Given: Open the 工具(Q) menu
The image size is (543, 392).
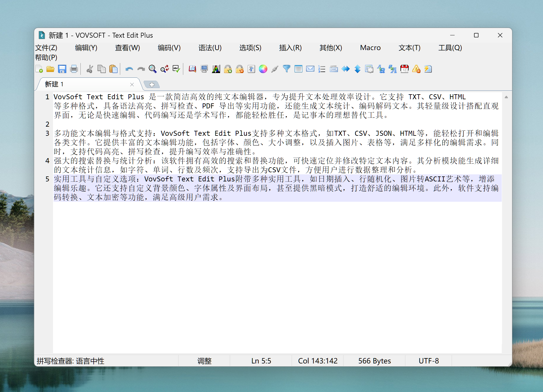Looking at the screenshot, I should (x=450, y=48).
